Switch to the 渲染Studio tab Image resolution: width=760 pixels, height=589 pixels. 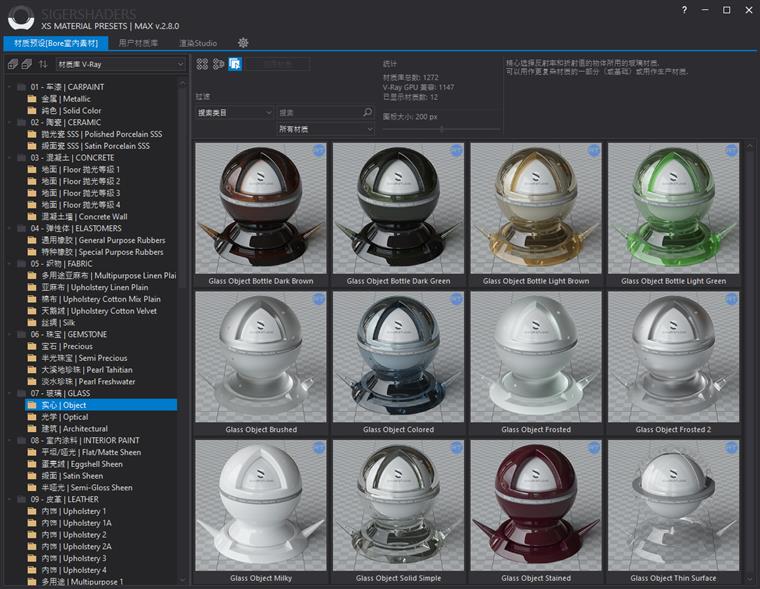pos(198,43)
